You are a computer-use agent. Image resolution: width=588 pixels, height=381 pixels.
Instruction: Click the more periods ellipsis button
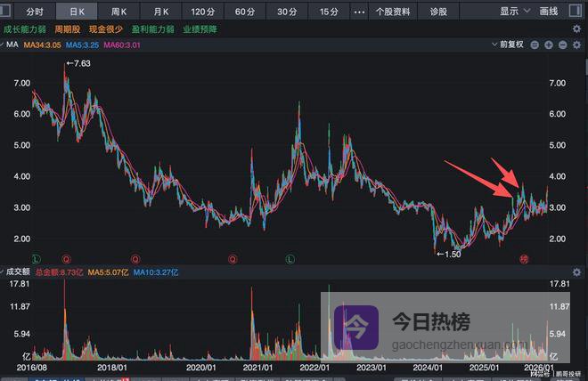[359, 12]
